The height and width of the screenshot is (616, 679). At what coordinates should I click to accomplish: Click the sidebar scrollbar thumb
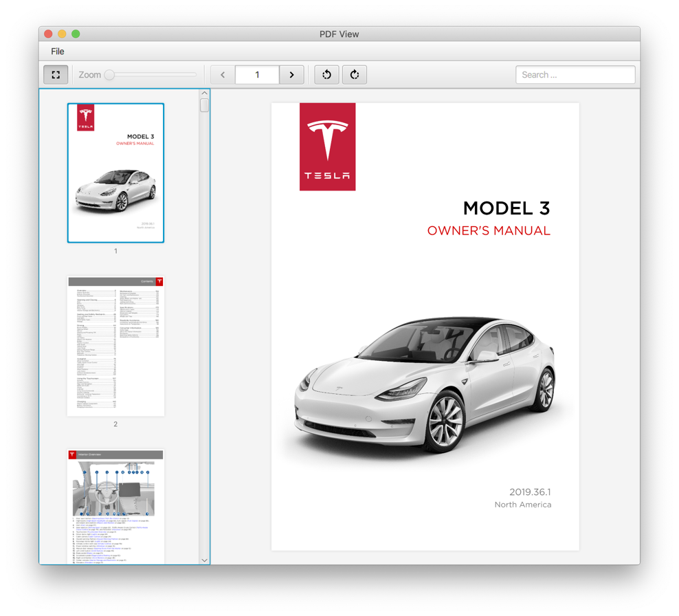(204, 104)
